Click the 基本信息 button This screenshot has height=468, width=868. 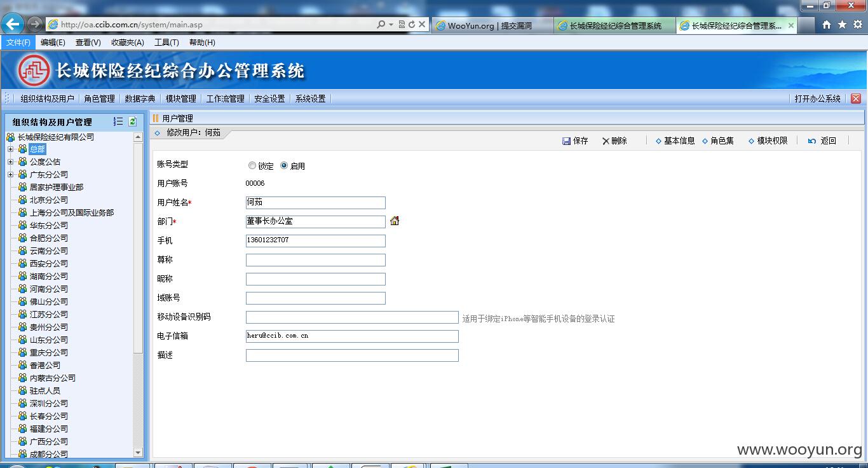pos(675,141)
